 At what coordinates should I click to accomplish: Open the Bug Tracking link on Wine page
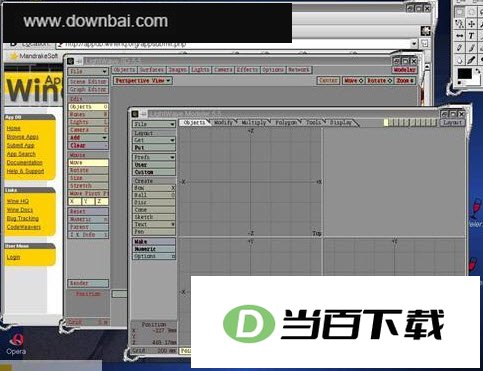coord(23,218)
